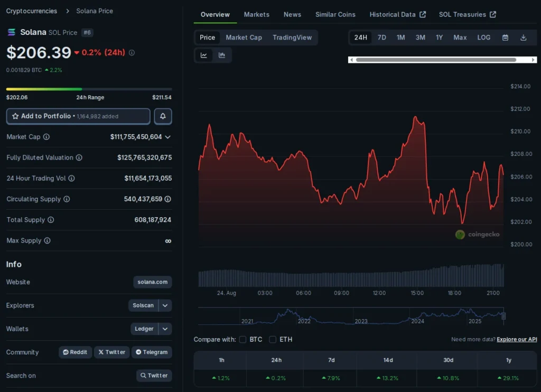Screen dimensions: 541x392
Task: Expand the Explorers dropdown arrow
Action: 165,305
